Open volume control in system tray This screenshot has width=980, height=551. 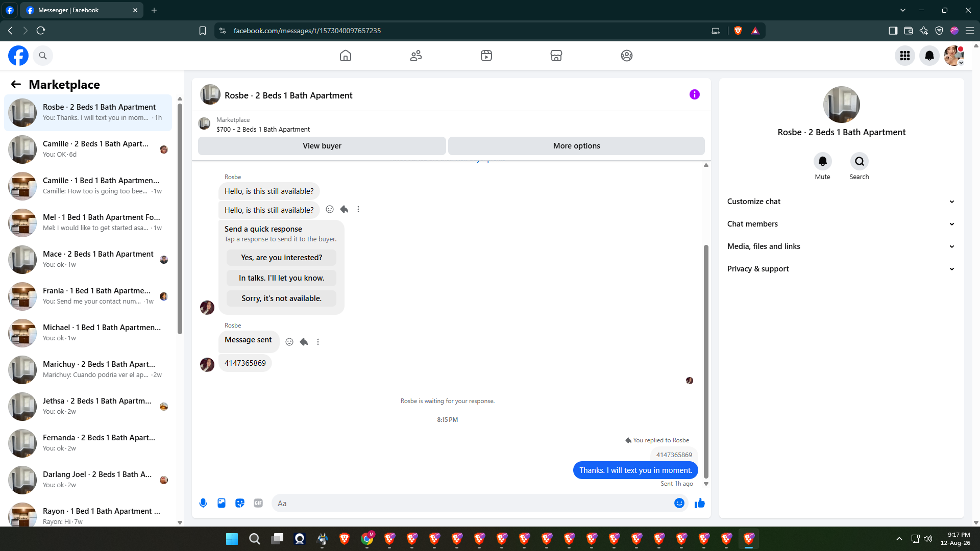928,539
